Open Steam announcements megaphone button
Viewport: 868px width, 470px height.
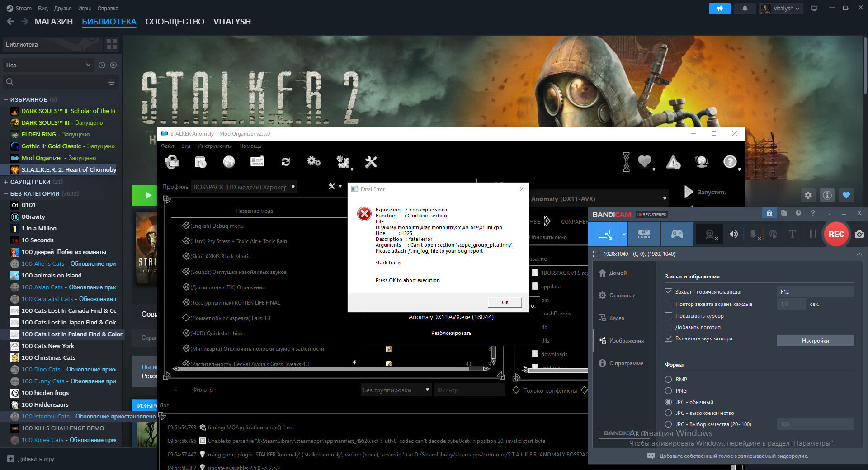[x=719, y=9]
